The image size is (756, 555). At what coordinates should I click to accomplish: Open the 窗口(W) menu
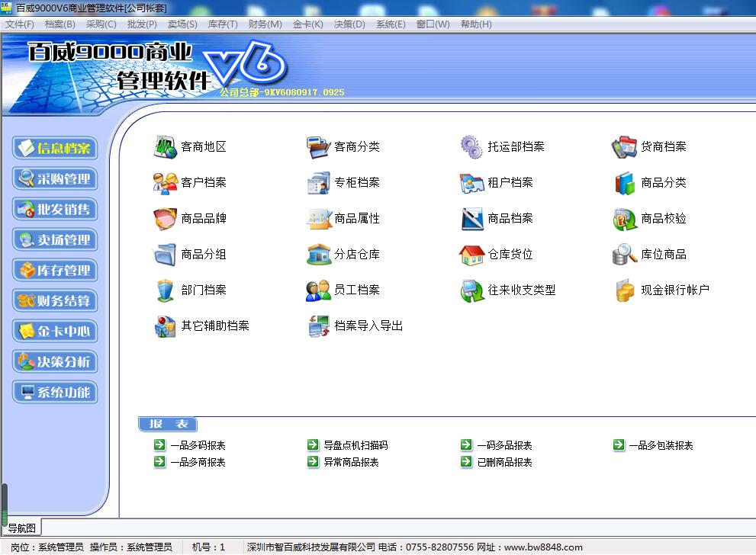(433, 24)
